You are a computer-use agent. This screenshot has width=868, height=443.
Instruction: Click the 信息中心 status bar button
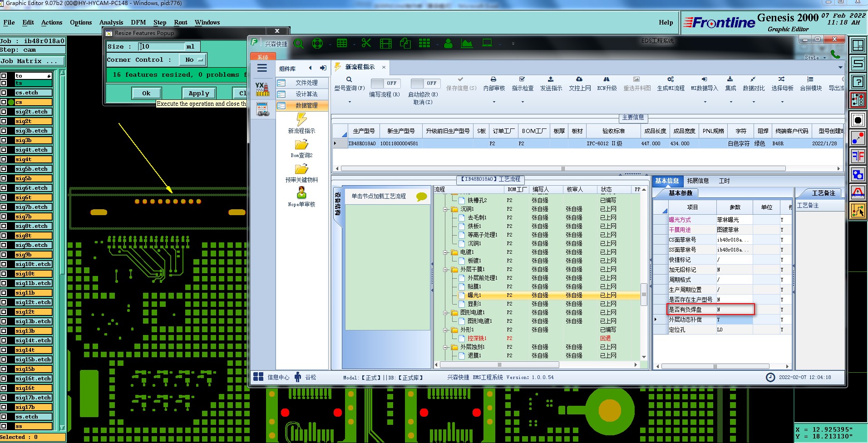(271, 377)
